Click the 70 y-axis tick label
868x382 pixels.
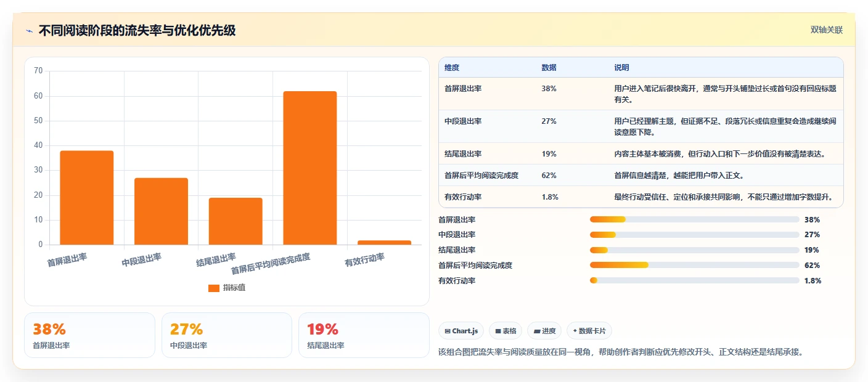38,71
